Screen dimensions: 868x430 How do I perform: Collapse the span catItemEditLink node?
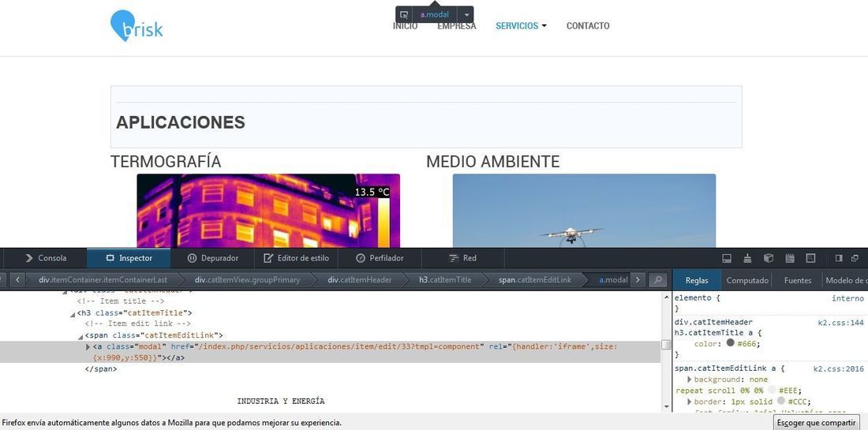(x=80, y=336)
